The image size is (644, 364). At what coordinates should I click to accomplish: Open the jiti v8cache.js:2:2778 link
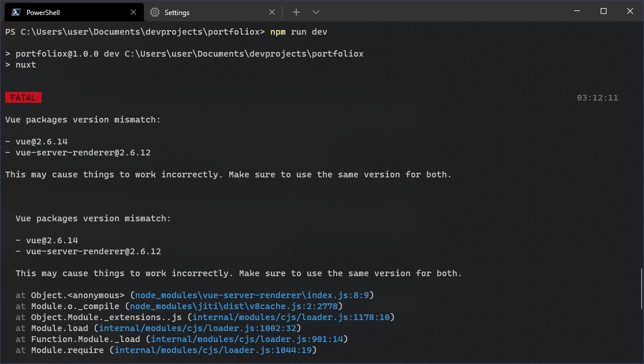point(234,306)
